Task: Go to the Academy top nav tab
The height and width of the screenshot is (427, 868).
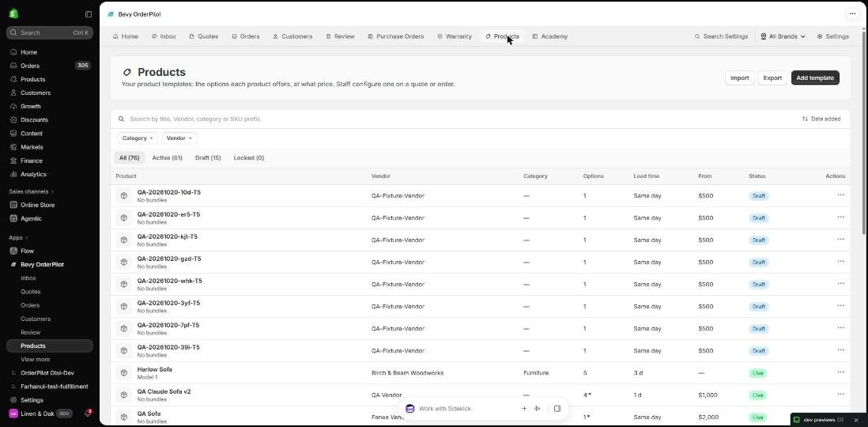Action: (x=549, y=36)
